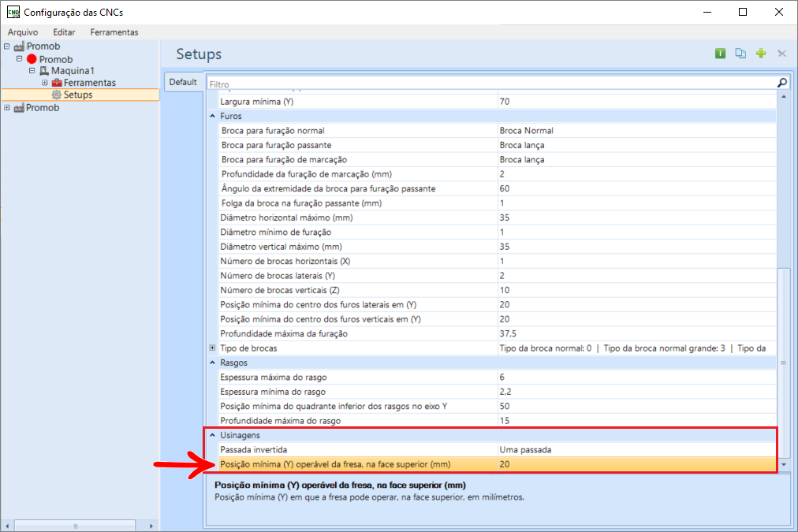Click the tree panel scroll right arrow
Viewport: 798px width, 532px height.
(x=151, y=526)
